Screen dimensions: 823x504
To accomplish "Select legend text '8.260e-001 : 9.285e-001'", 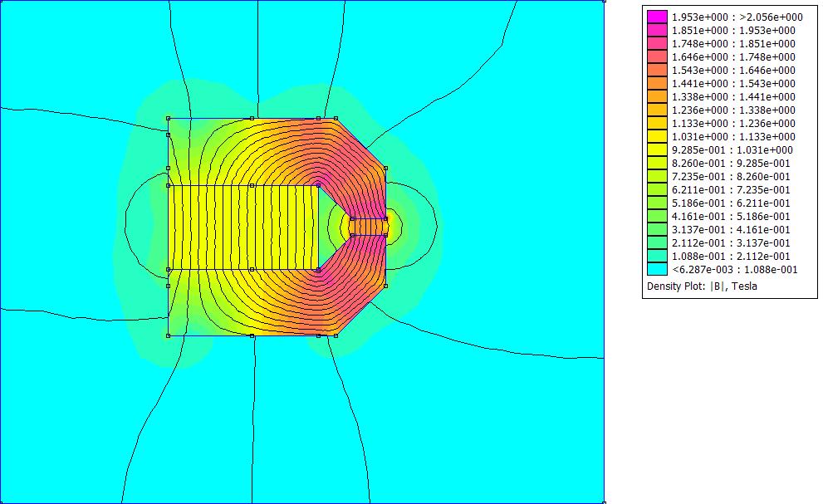I will (731, 164).
